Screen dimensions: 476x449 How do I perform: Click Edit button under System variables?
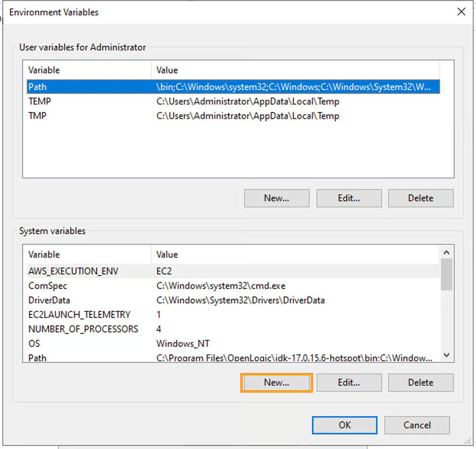[x=349, y=383]
